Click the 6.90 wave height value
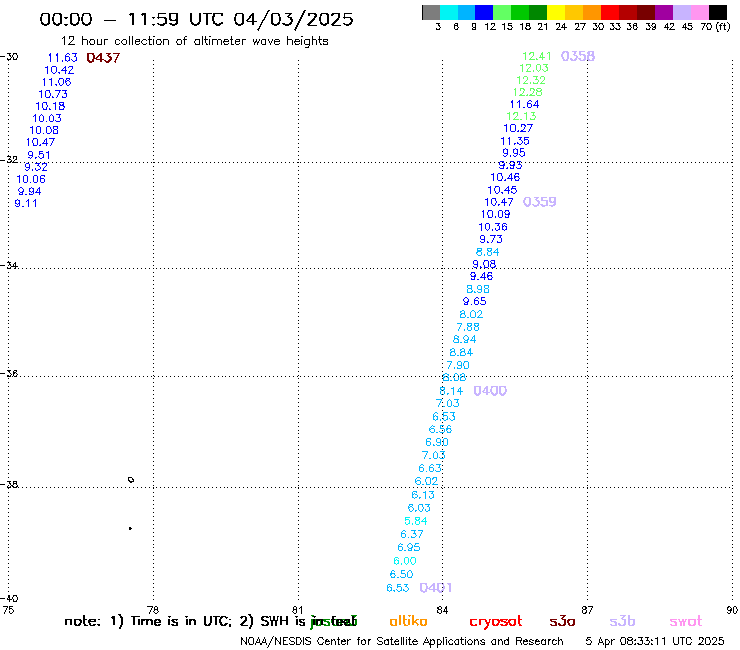This screenshot has width=740, height=650. click(x=437, y=442)
